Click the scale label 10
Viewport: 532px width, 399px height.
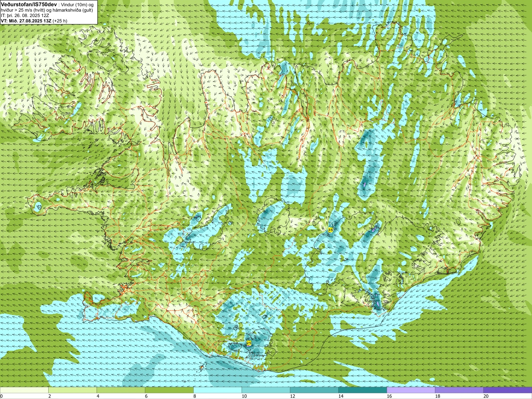pos(244,396)
